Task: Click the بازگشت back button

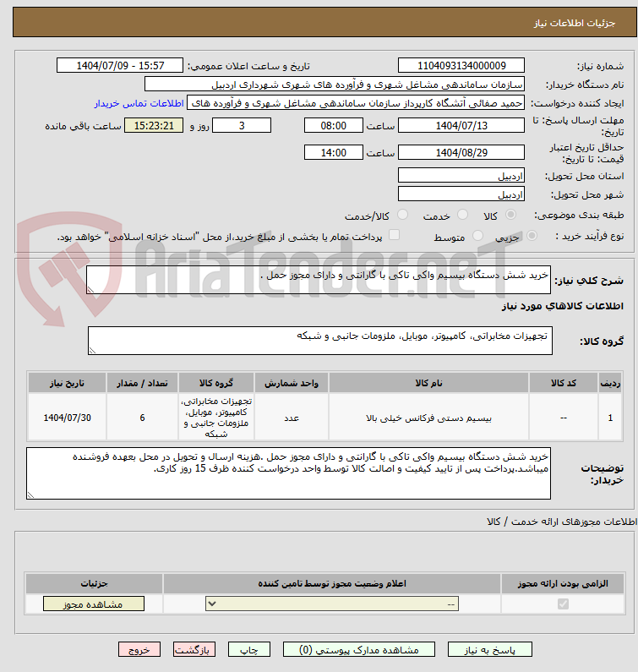Action: click(194, 649)
